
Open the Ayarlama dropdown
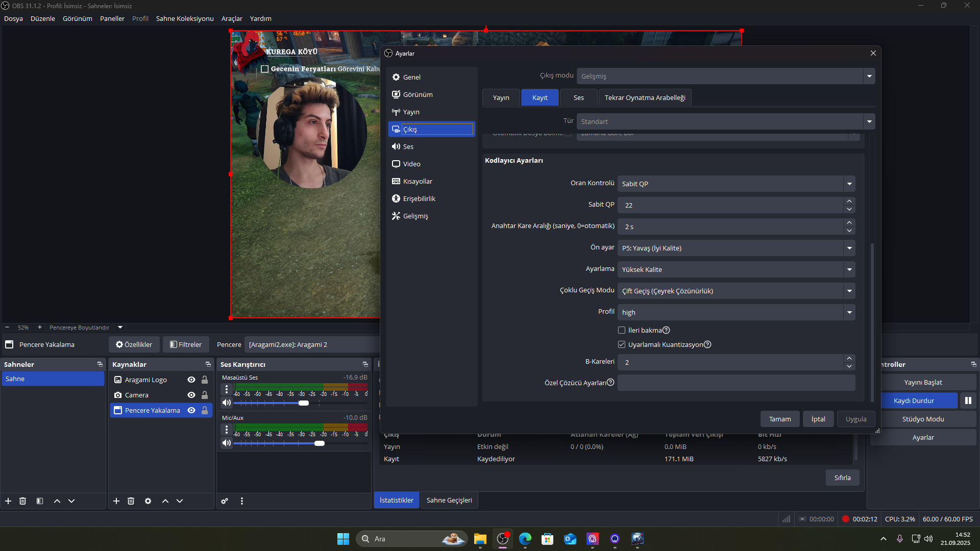point(736,269)
